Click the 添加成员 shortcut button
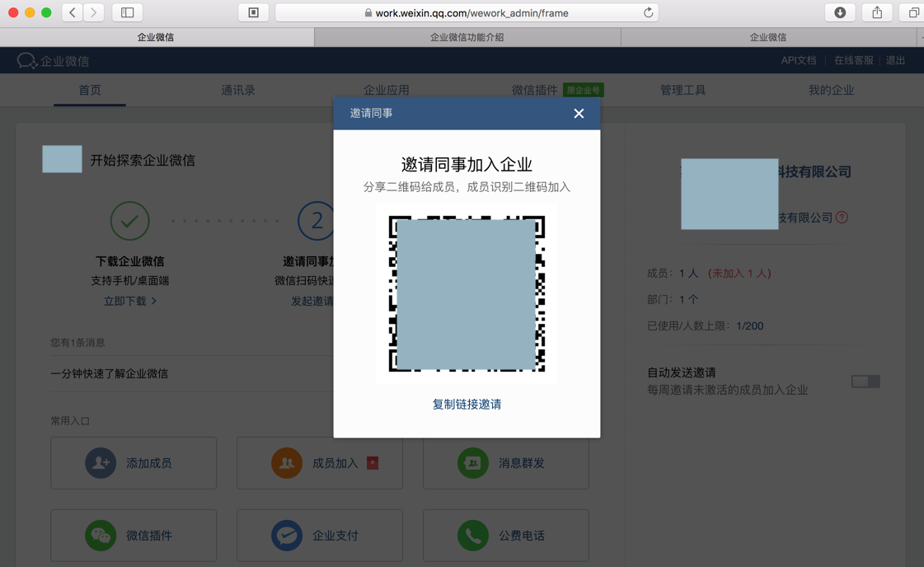Screen dimensions: 924x567 [134, 463]
